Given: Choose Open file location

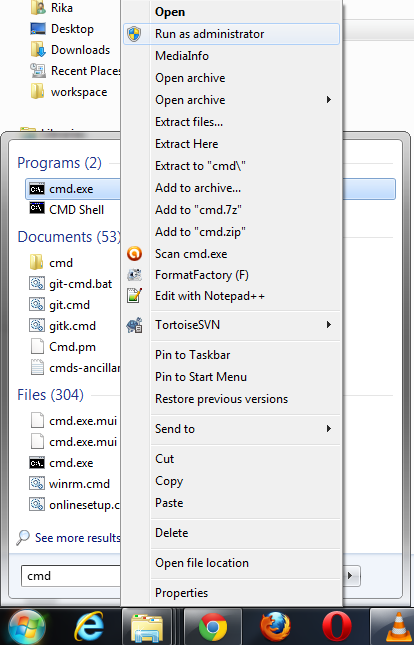Looking at the screenshot, I should (x=202, y=563).
